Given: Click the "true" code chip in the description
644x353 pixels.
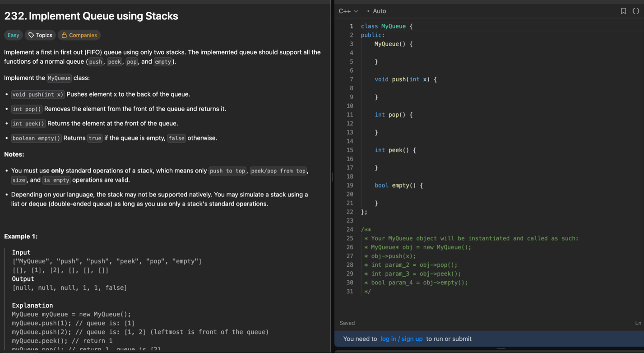Looking at the screenshot, I should tap(95, 138).
